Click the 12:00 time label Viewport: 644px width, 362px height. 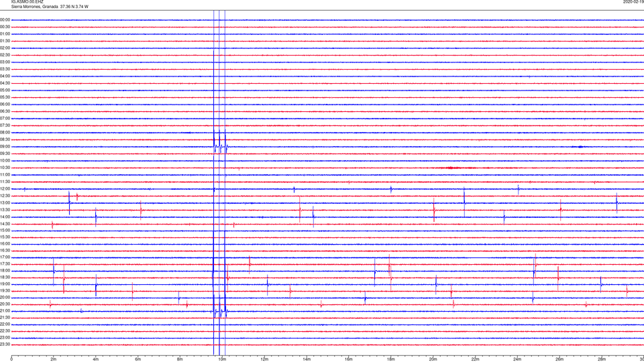pyautogui.click(x=5, y=189)
